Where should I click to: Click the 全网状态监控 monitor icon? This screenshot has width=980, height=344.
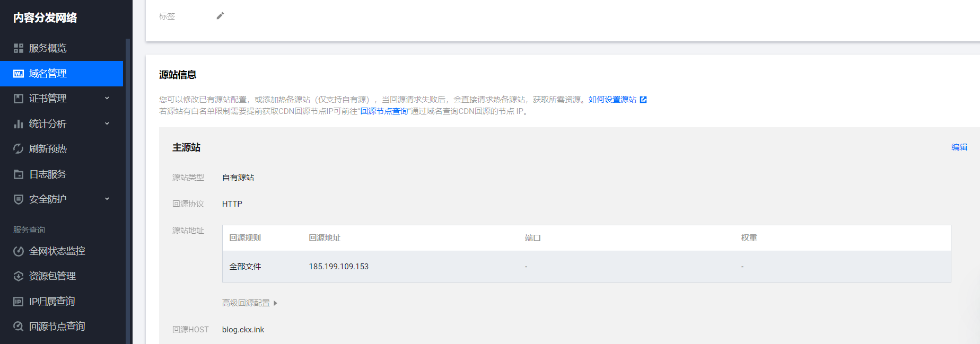coord(19,251)
